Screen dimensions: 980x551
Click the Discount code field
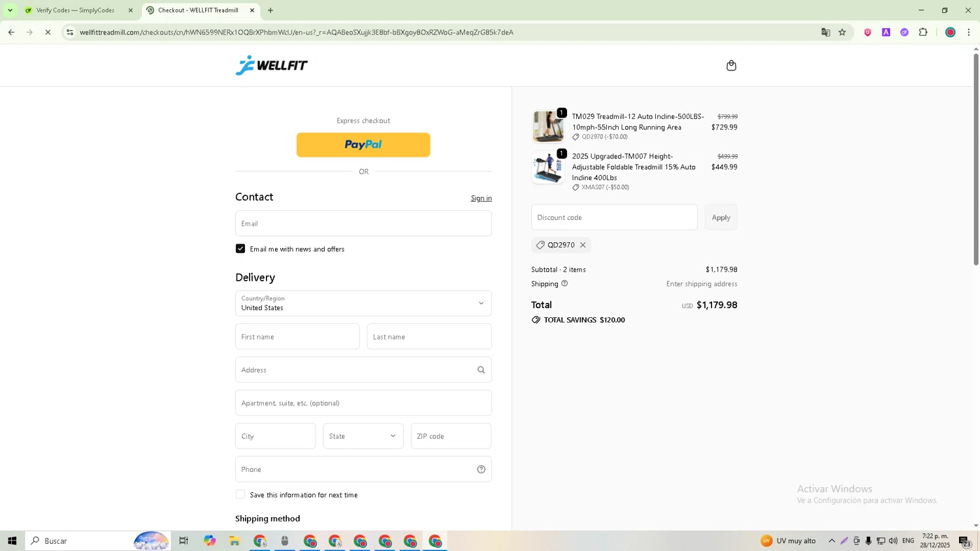point(614,217)
